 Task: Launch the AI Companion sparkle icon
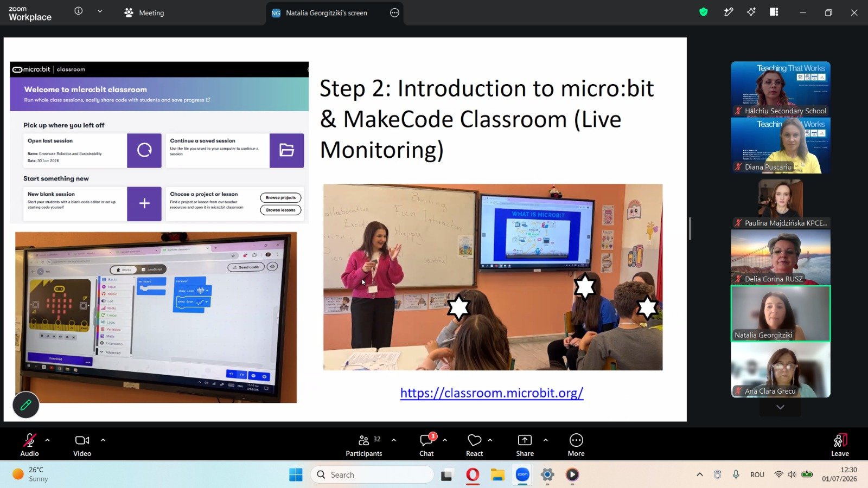pyautogui.click(x=751, y=12)
